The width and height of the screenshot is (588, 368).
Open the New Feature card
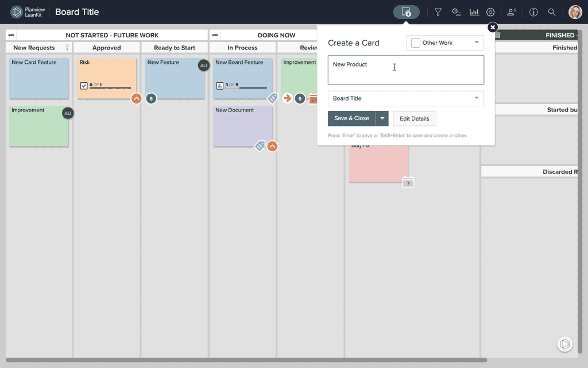coord(175,78)
